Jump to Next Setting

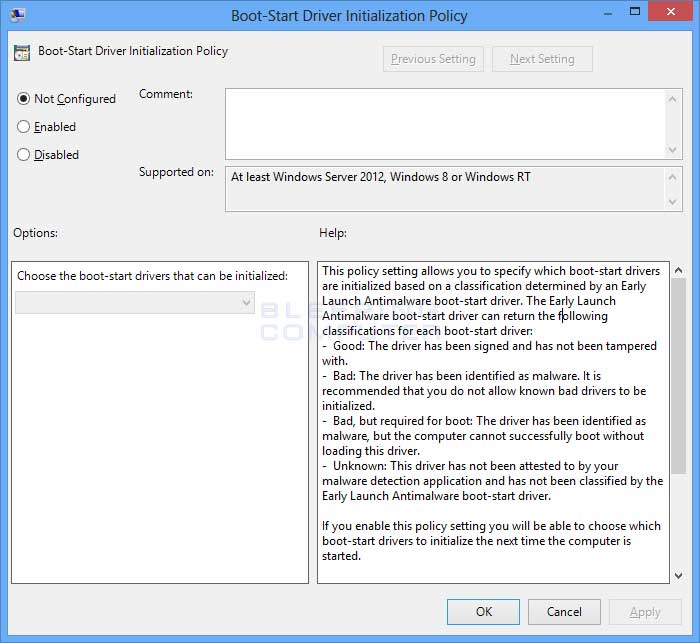[x=542, y=59]
